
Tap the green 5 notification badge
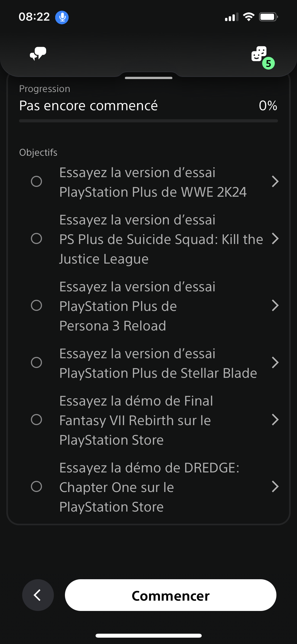pyautogui.click(x=268, y=63)
